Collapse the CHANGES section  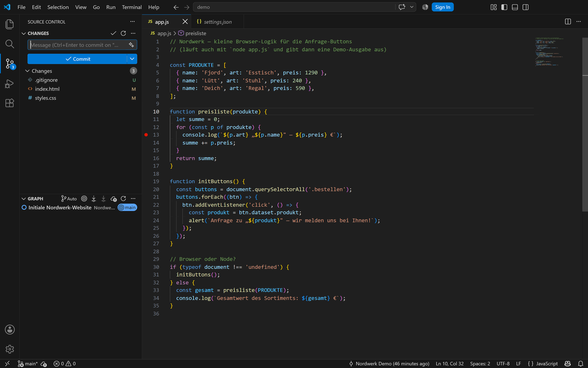pyautogui.click(x=24, y=33)
